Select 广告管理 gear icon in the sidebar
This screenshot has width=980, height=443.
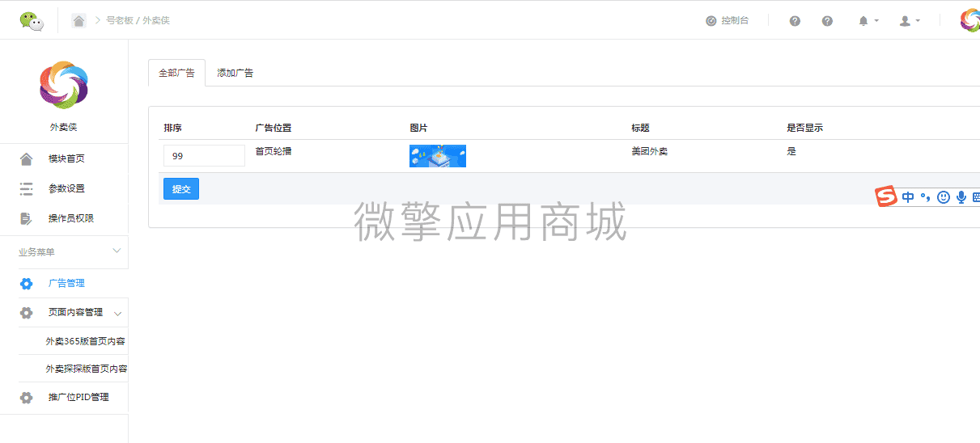pyautogui.click(x=26, y=283)
